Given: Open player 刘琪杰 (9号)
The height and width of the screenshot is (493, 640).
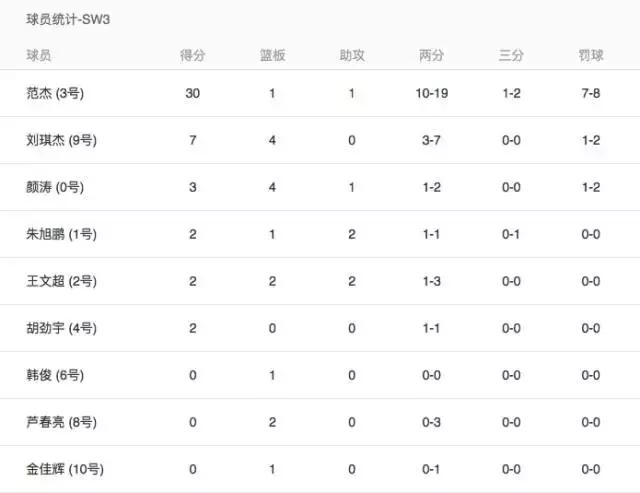Looking at the screenshot, I should pos(67,140).
